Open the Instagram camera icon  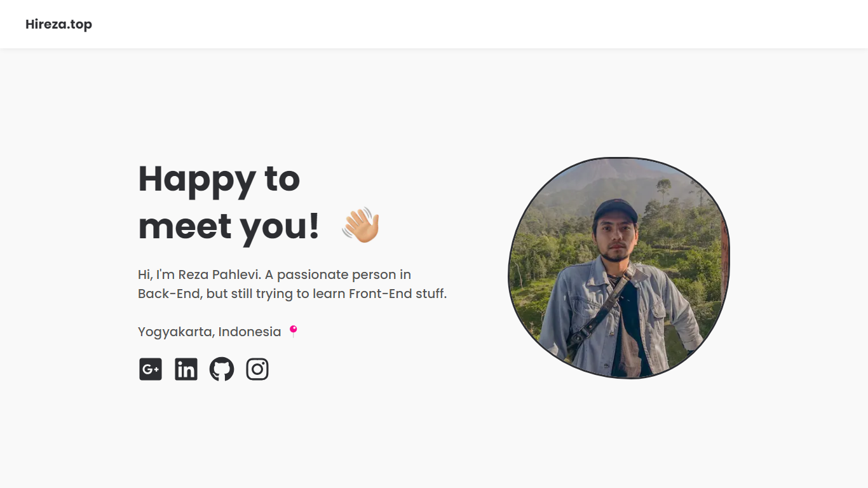click(257, 369)
